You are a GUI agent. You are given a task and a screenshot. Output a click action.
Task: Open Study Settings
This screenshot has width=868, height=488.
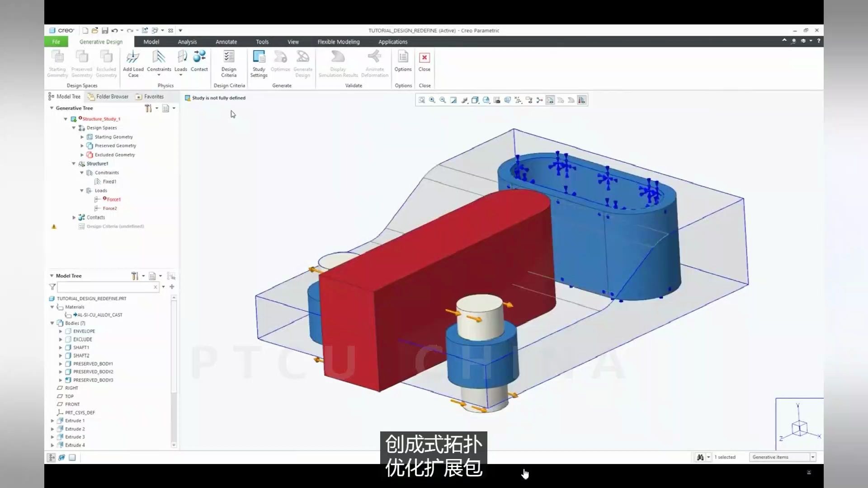pos(259,57)
